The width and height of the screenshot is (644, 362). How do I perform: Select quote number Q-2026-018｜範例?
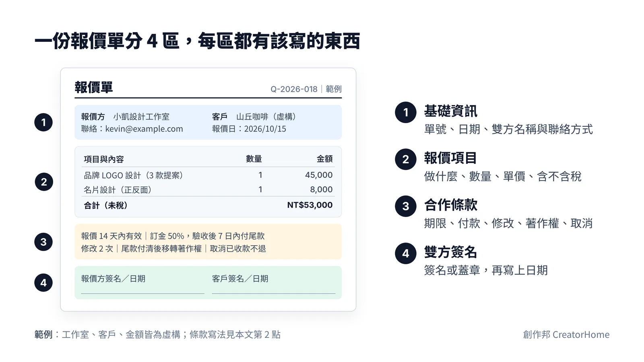(x=306, y=89)
